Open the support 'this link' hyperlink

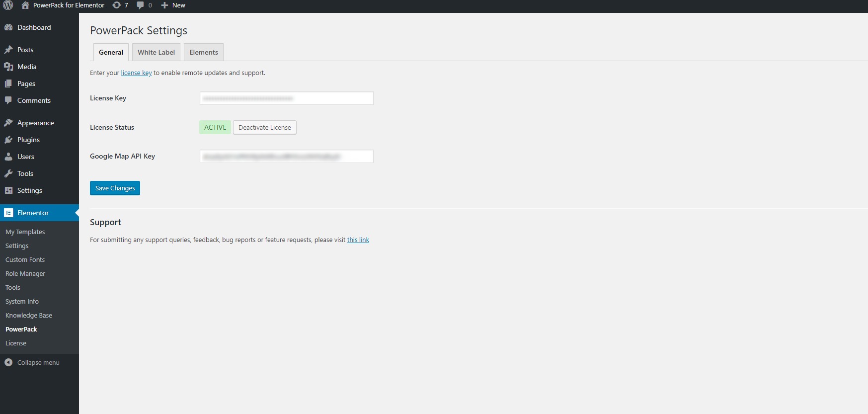pos(358,240)
